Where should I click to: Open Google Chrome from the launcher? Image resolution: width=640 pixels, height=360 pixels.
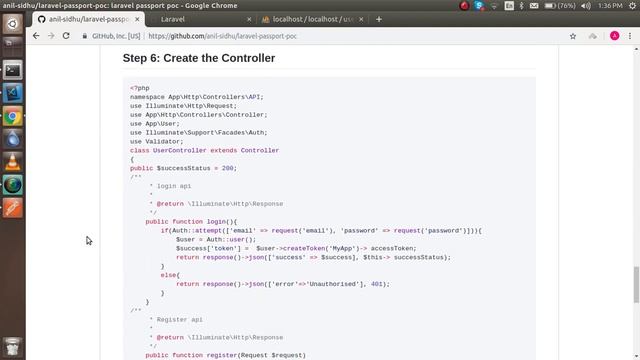point(13,116)
